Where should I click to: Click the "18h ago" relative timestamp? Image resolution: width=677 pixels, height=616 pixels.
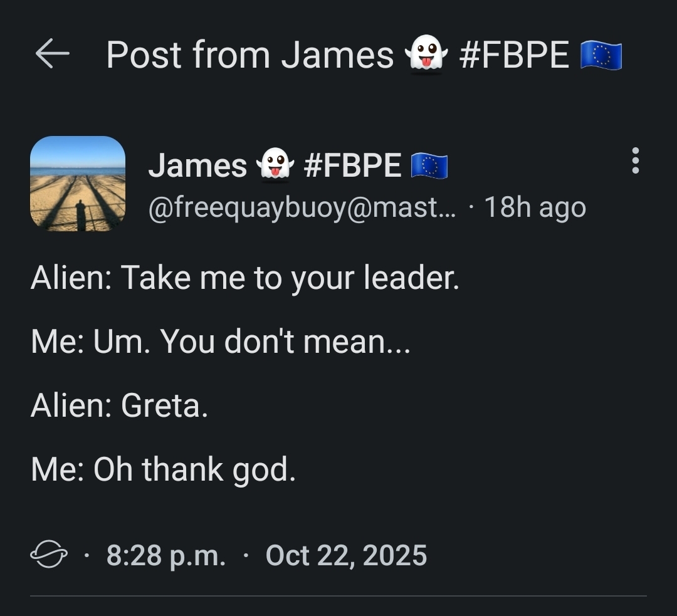(x=536, y=207)
